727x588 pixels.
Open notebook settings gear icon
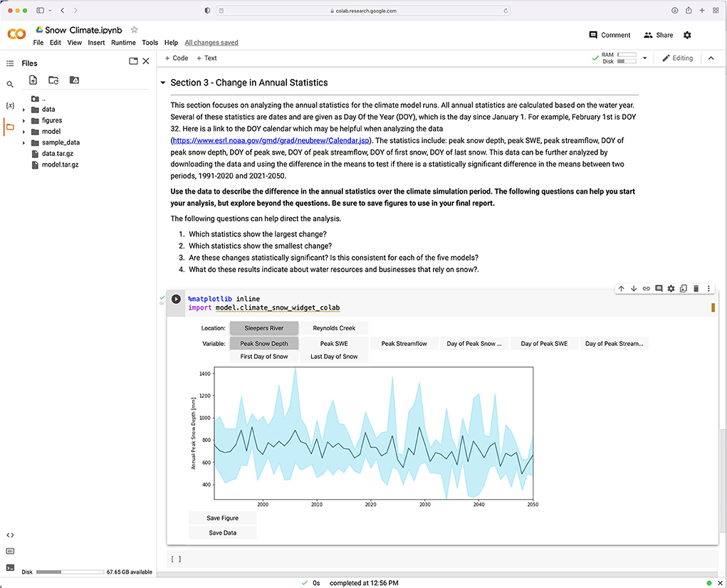[x=687, y=35]
